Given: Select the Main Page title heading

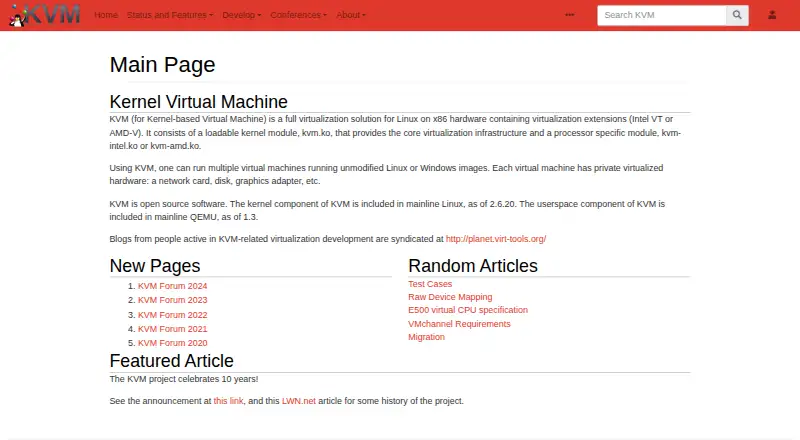Looking at the screenshot, I should (162, 65).
